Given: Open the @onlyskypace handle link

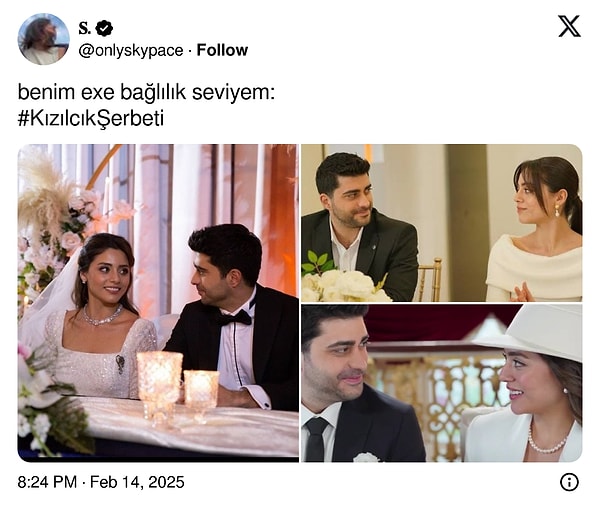Looking at the screenshot, I should point(131,51).
